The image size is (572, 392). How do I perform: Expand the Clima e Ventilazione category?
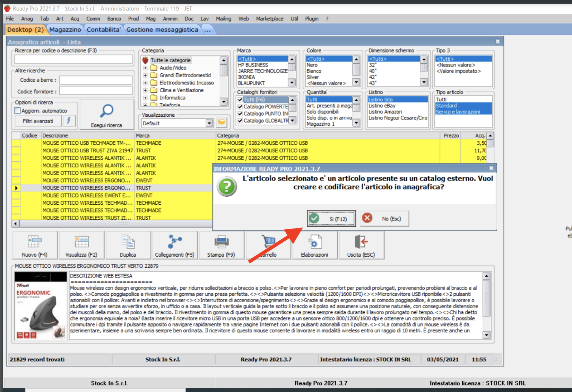[x=146, y=90]
